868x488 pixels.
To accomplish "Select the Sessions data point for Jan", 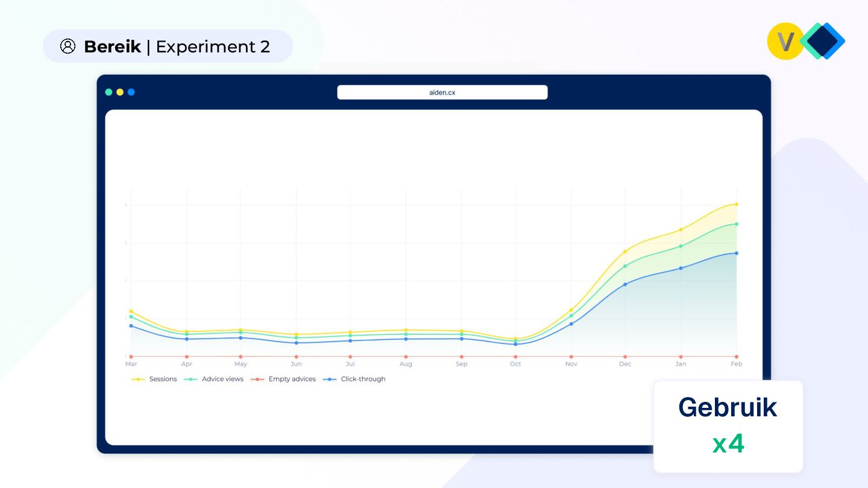I will pos(681,230).
